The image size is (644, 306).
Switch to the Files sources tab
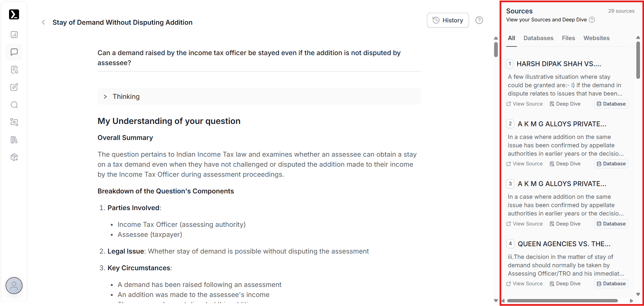point(568,38)
